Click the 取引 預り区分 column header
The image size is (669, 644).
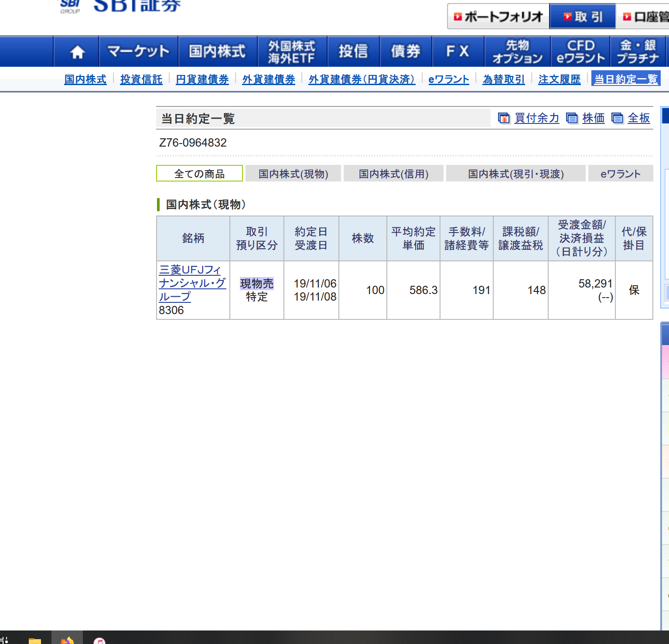[x=257, y=238]
